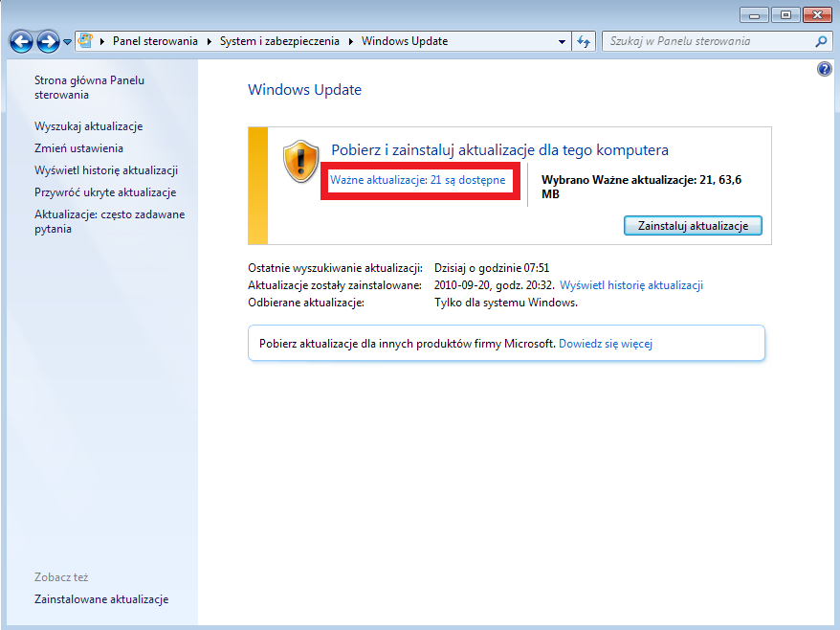Open Zmień ustawienia in the sidebar

click(x=78, y=148)
